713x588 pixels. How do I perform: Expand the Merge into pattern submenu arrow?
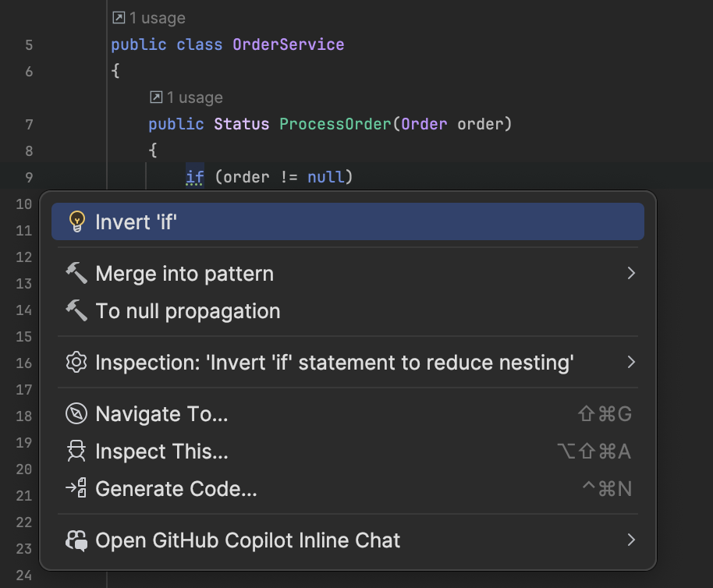click(x=630, y=274)
